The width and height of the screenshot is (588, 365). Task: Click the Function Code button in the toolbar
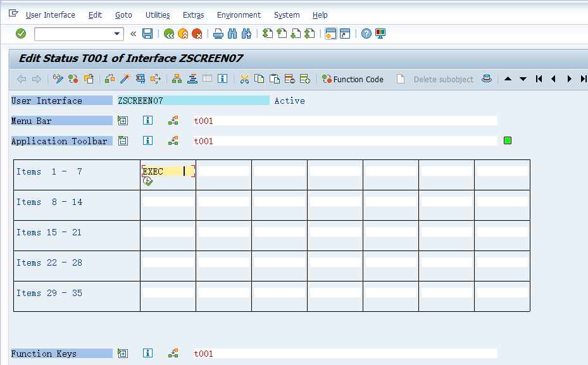point(353,79)
